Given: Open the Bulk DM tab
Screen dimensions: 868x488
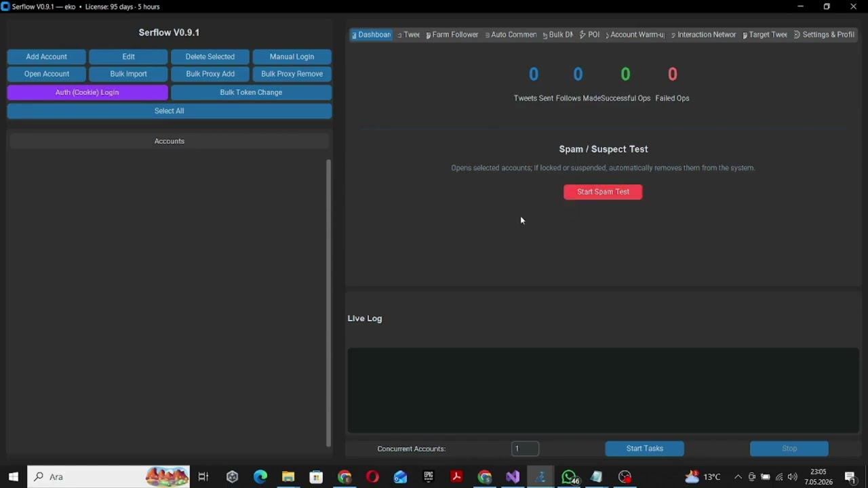Looking at the screenshot, I should click(557, 35).
